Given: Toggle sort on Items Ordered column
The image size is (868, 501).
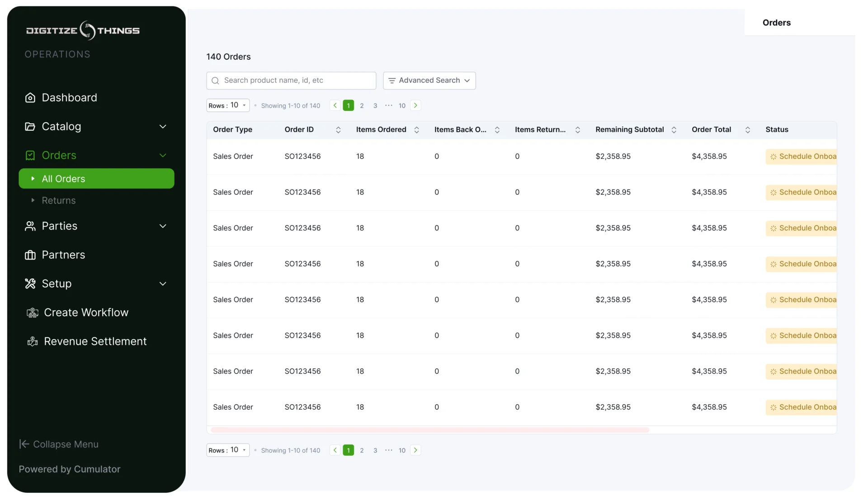Looking at the screenshot, I should pos(416,130).
